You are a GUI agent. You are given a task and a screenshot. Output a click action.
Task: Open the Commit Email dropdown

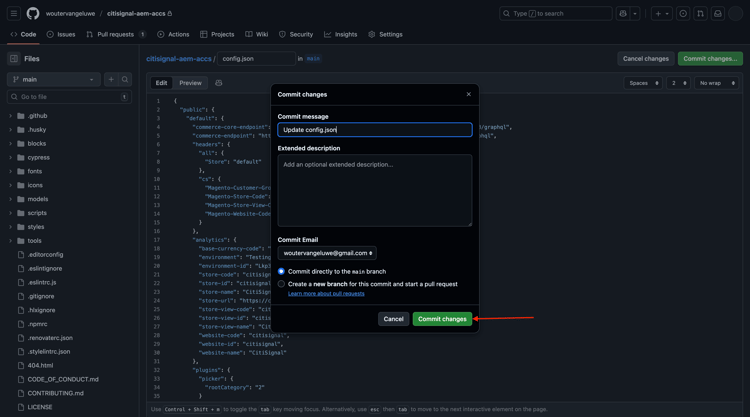(x=327, y=253)
